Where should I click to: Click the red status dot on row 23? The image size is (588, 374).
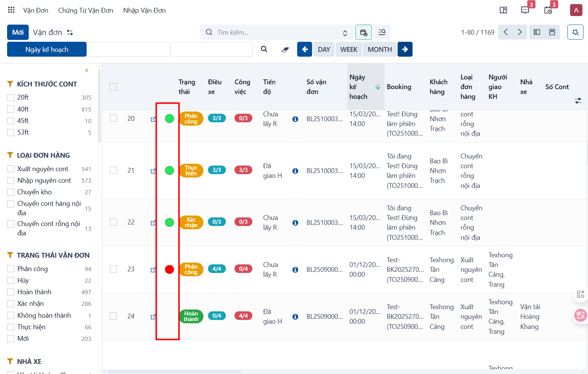[x=169, y=270]
